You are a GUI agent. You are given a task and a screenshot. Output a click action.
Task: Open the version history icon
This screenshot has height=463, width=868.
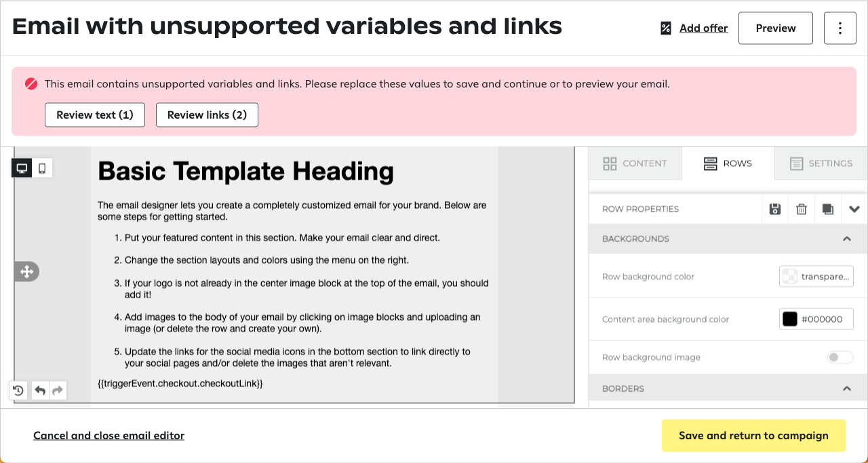click(x=18, y=390)
